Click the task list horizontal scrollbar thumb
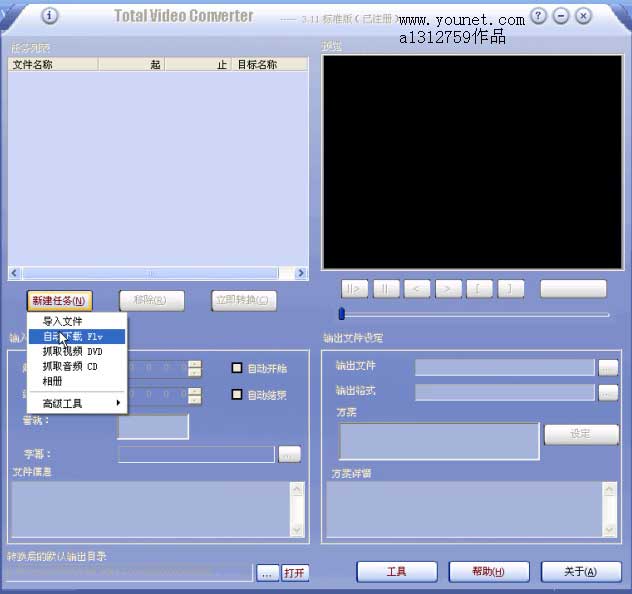 (150, 273)
